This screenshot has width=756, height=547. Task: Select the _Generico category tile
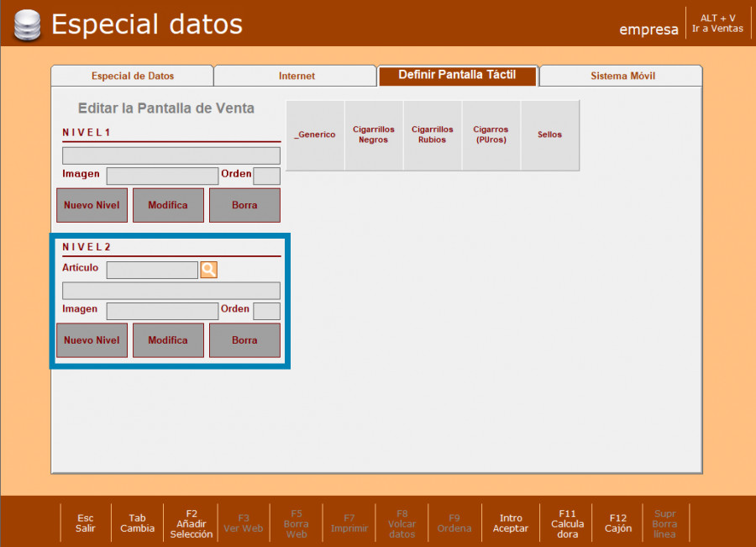point(315,135)
